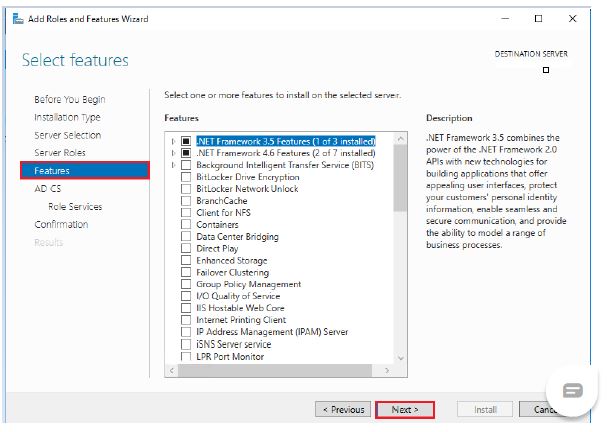Expand .NET Framework 3.5 Features node
The image size is (609, 432).
173,141
